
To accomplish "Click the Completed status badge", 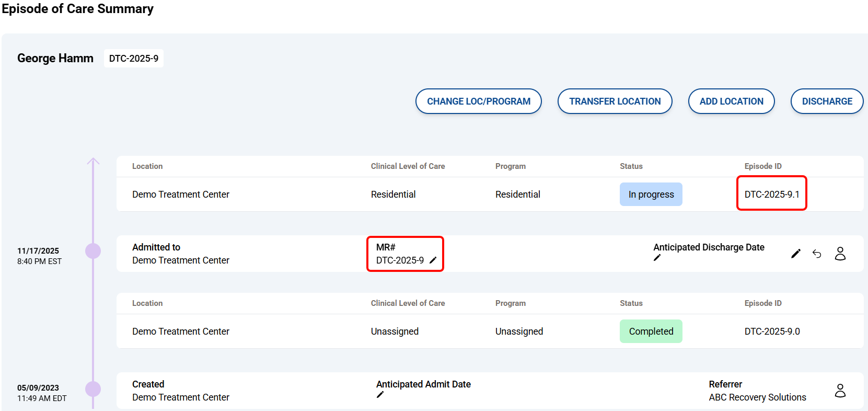I will (651, 332).
